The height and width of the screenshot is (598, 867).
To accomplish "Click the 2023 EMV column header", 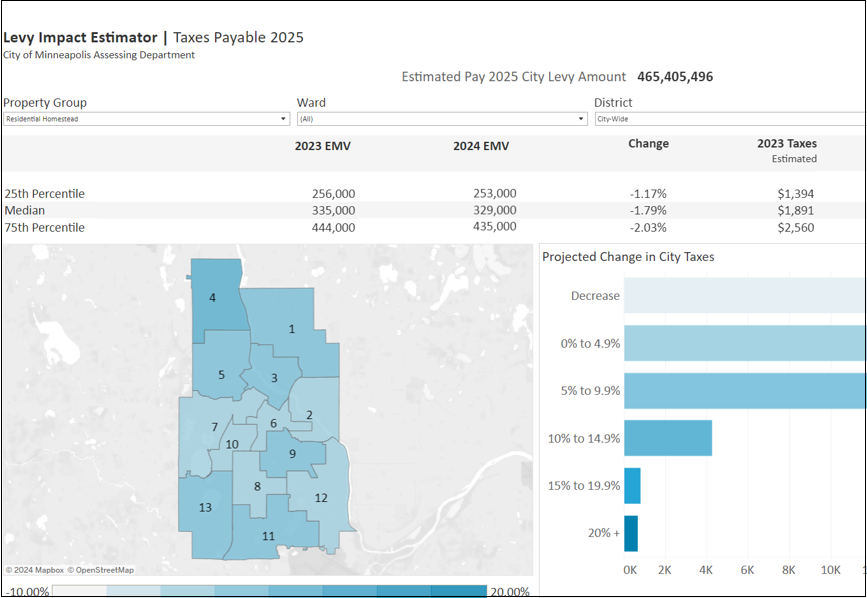I will click(x=322, y=146).
